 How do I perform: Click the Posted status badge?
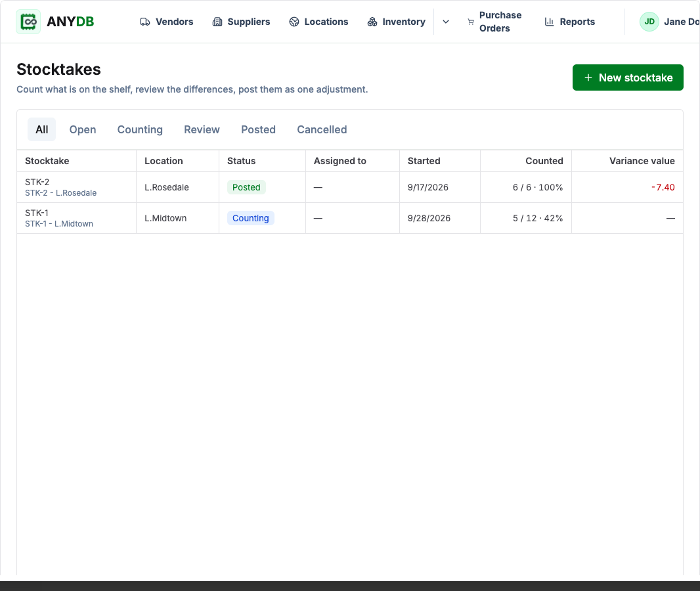(246, 187)
